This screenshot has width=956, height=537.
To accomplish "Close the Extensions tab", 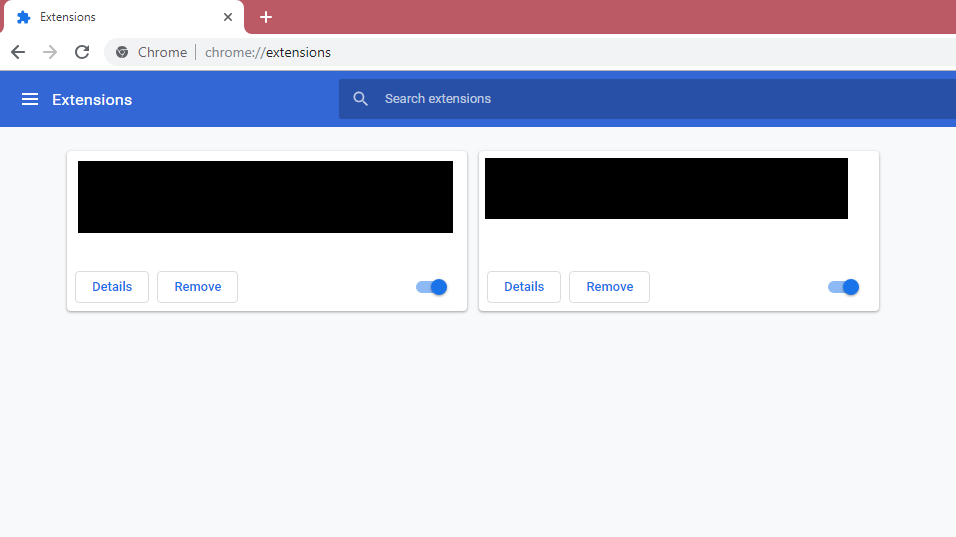I will (x=228, y=17).
